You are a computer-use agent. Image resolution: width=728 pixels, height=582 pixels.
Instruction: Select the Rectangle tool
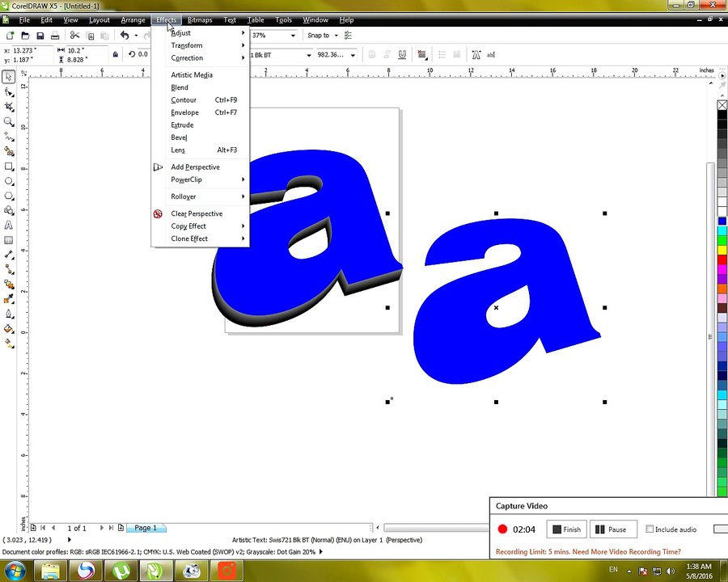coord(9,167)
